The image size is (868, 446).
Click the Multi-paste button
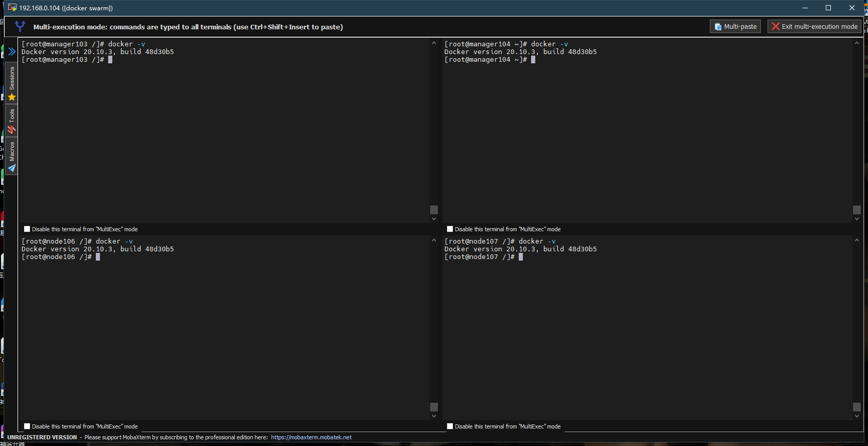pyautogui.click(x=735, y=26)
